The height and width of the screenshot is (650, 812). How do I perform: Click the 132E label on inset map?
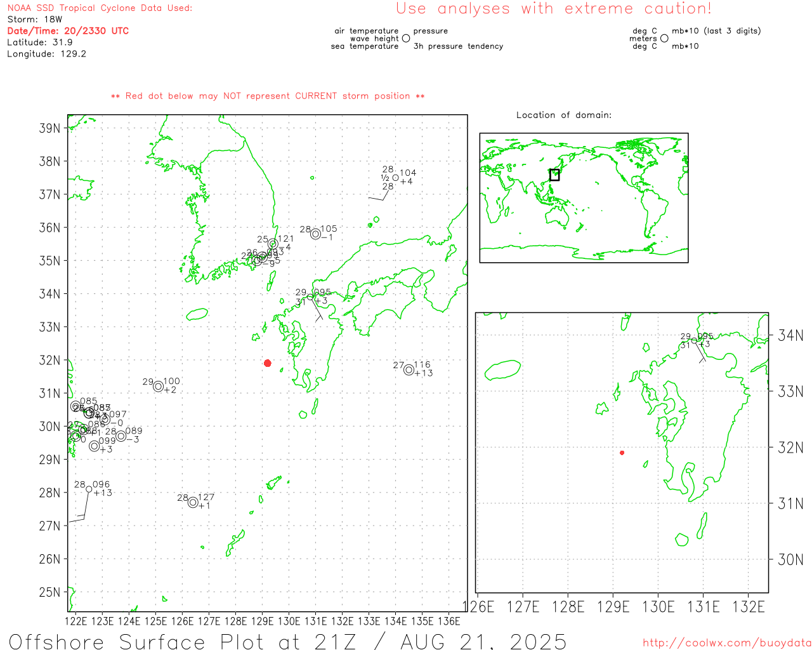click(749, 607)
